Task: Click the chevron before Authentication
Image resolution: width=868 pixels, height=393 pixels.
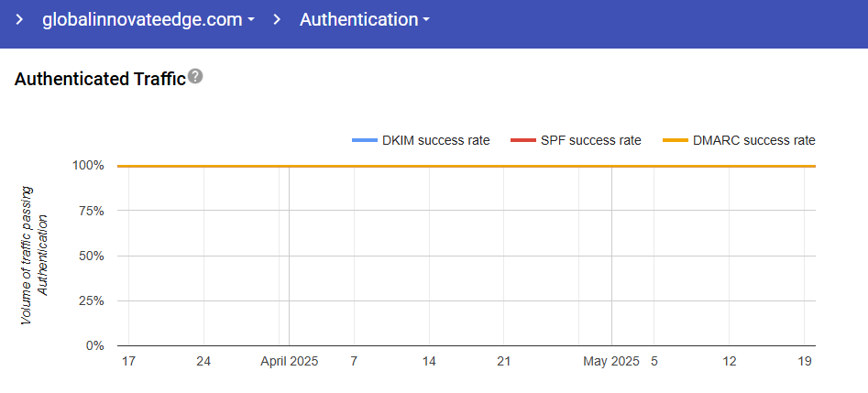Action: pyautogui.click(x=277, y=20)
